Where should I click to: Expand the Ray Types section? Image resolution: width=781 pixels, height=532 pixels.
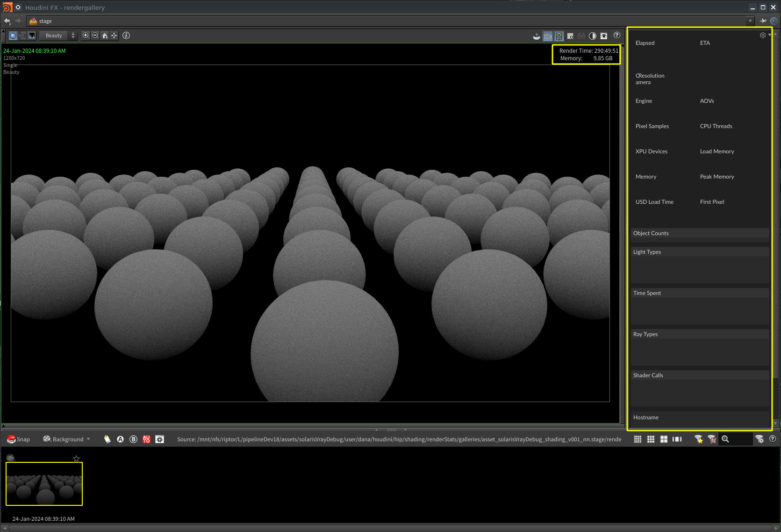coord(700,334)
